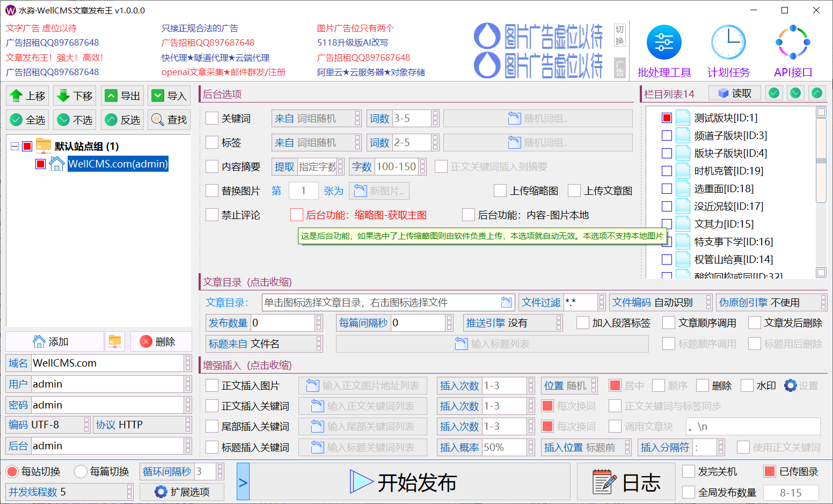The height and width of the screenshot is (504, 833).
Task: Open the API接口 icon
Action: [x=793, y=42]
